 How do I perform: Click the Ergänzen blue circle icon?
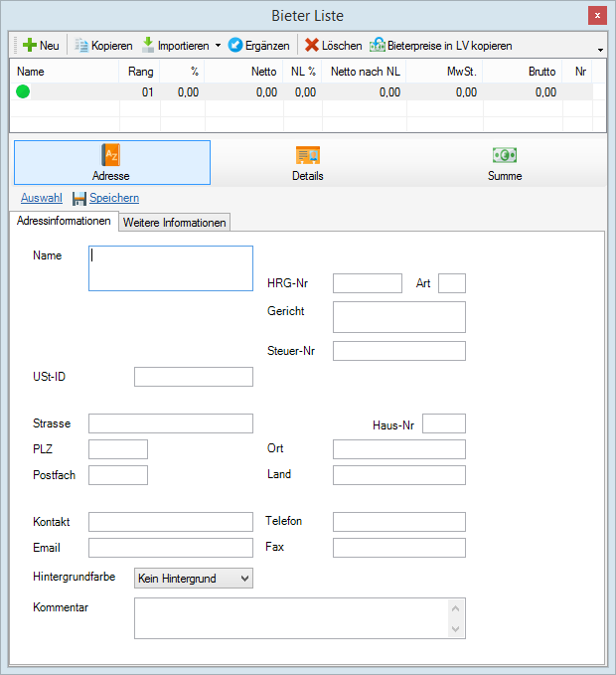pos(235,45)
